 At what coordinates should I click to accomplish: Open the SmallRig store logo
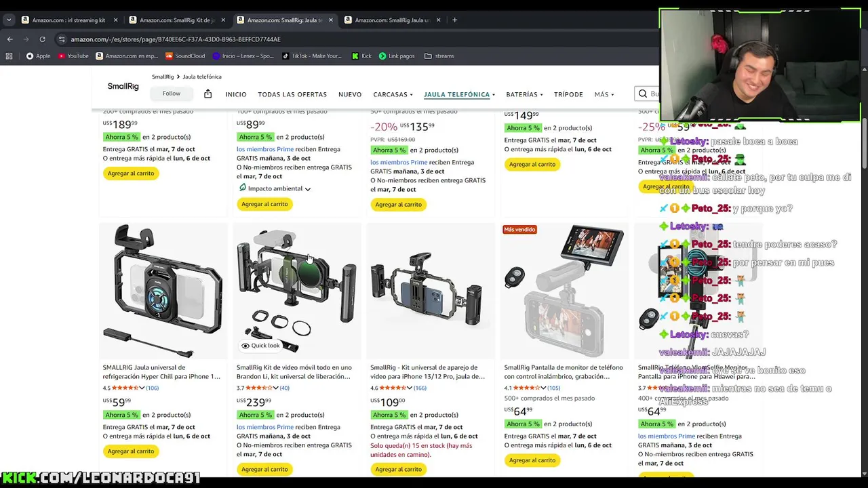[x=123, y=87]
